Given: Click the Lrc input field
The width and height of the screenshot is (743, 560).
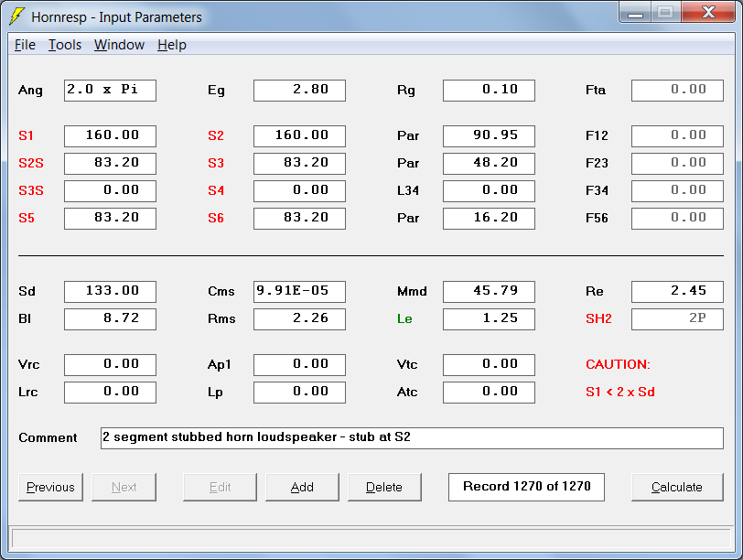Looking at the screenshot, I should [x=110, y=393].
